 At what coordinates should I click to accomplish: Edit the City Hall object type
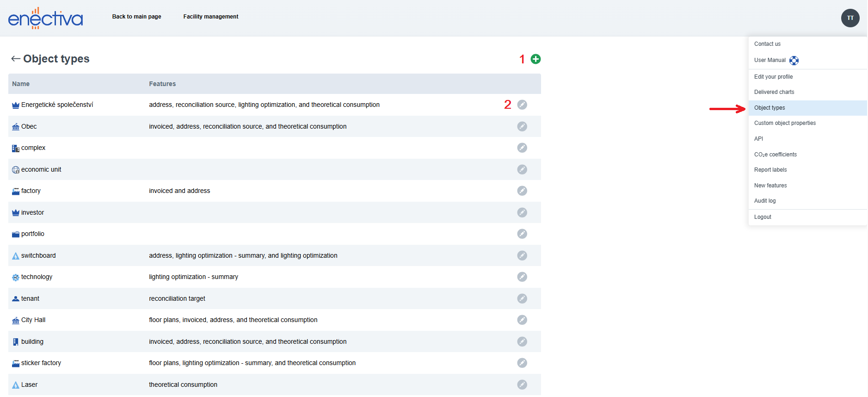(522, 320)
